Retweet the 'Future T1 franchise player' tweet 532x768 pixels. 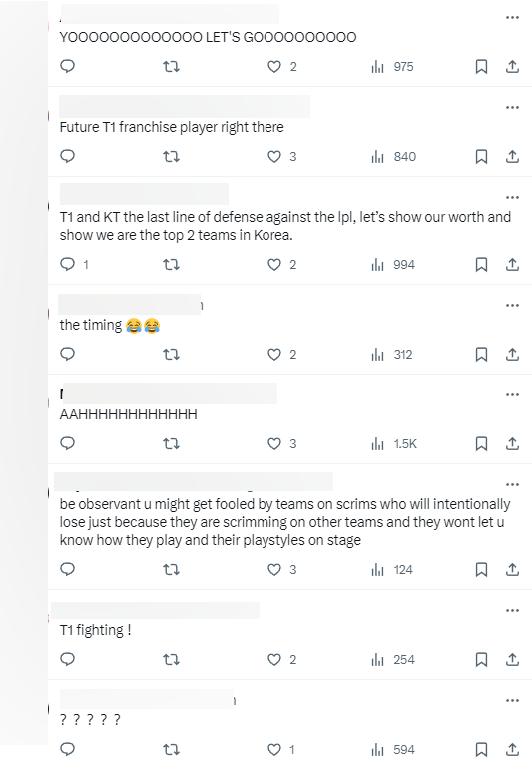tap(171, 156)
